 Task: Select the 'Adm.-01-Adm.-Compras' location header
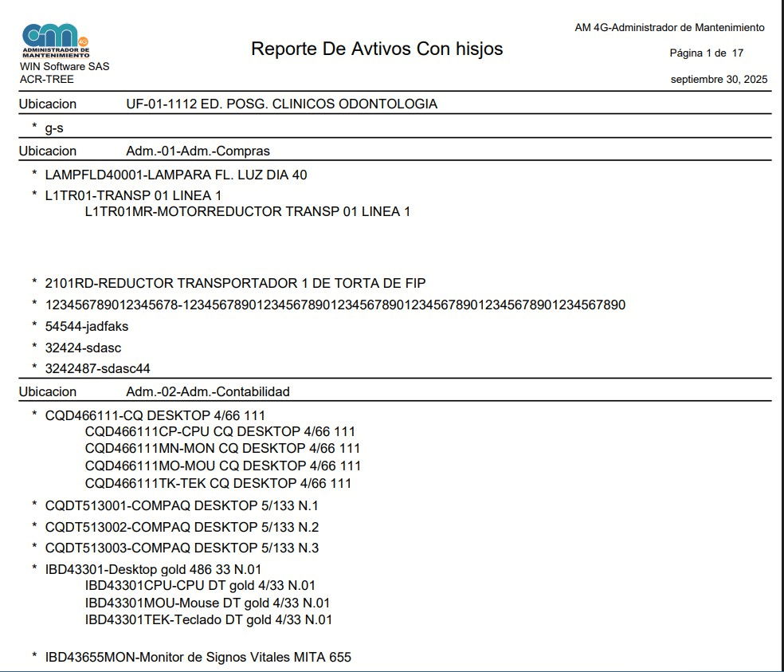click(198, 151)
